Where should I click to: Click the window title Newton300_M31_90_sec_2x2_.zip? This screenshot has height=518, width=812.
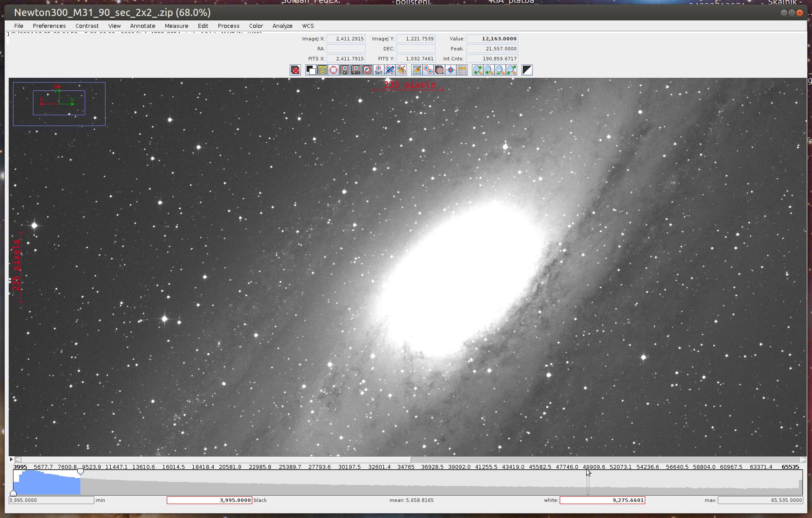93,13
